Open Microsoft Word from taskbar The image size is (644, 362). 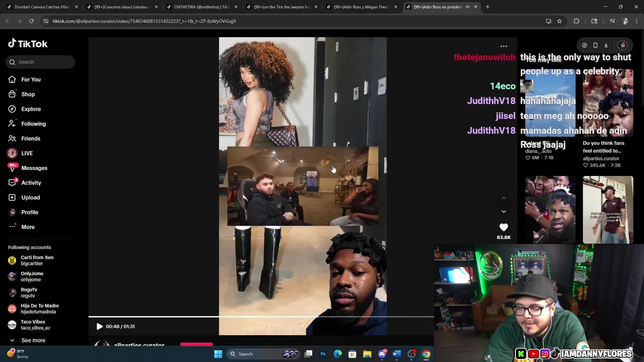pos(396,354)
